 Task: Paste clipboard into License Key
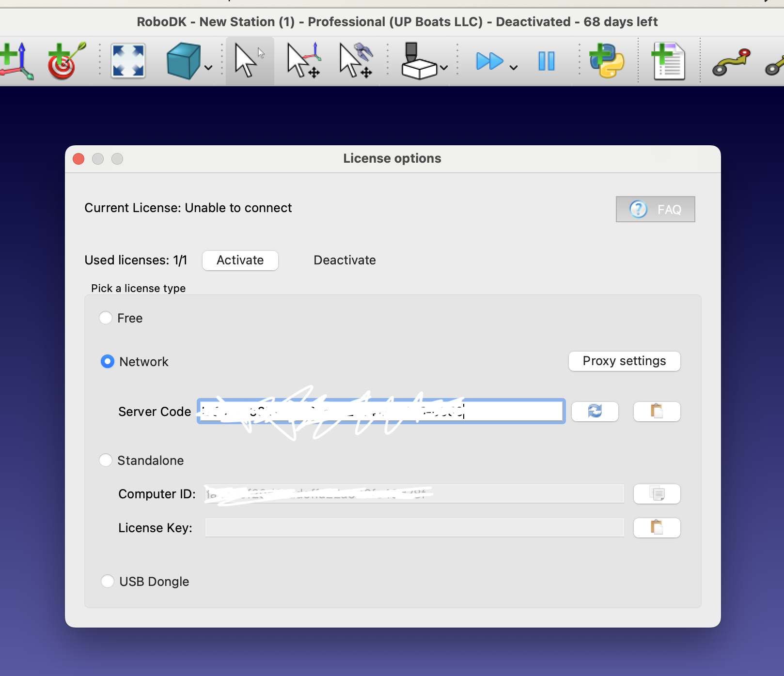pos(657,528)
